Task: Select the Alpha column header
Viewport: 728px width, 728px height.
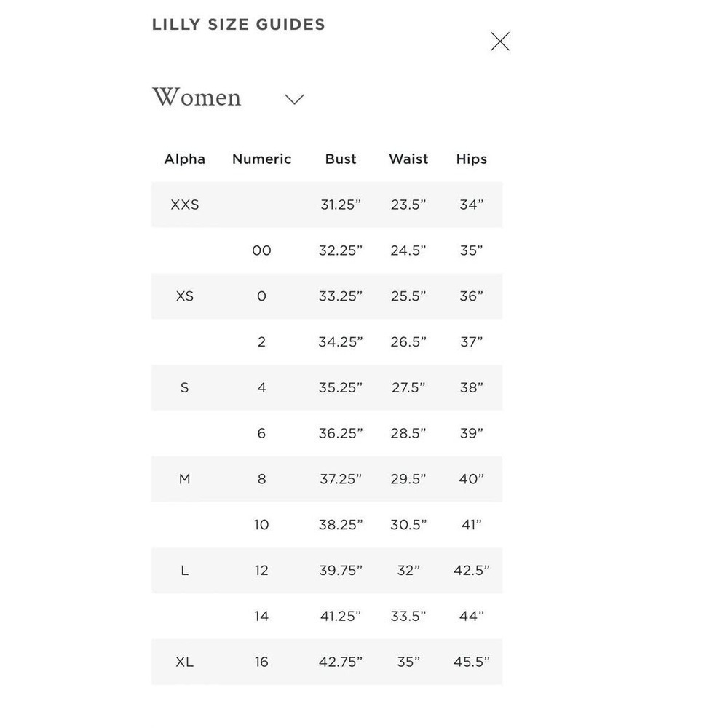Action: point(184,159)
